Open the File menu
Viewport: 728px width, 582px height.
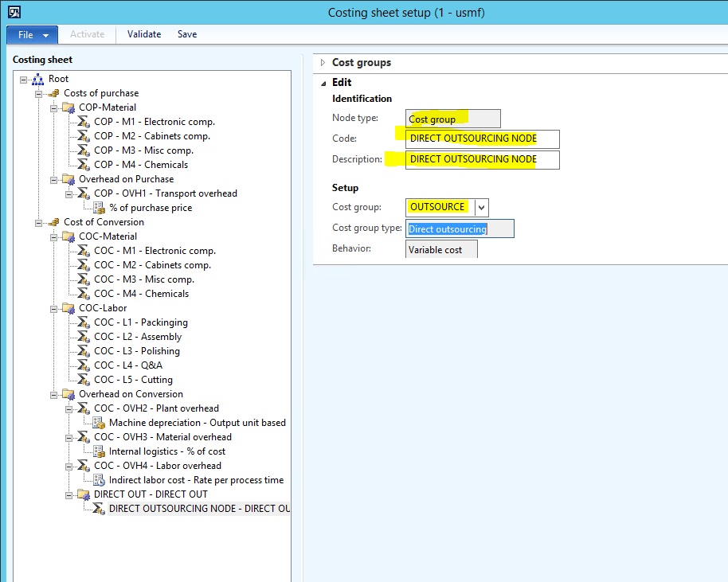pos(32,35)
